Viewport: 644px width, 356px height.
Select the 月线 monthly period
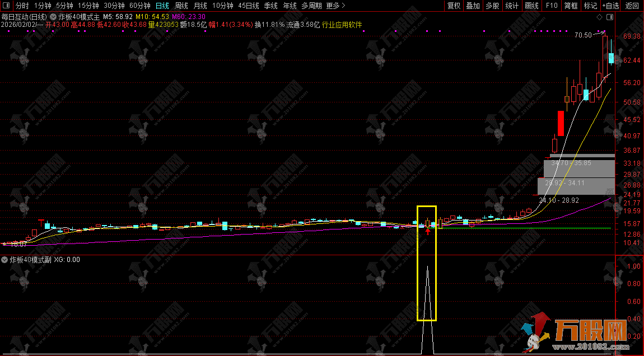click(x=200, y=6)
